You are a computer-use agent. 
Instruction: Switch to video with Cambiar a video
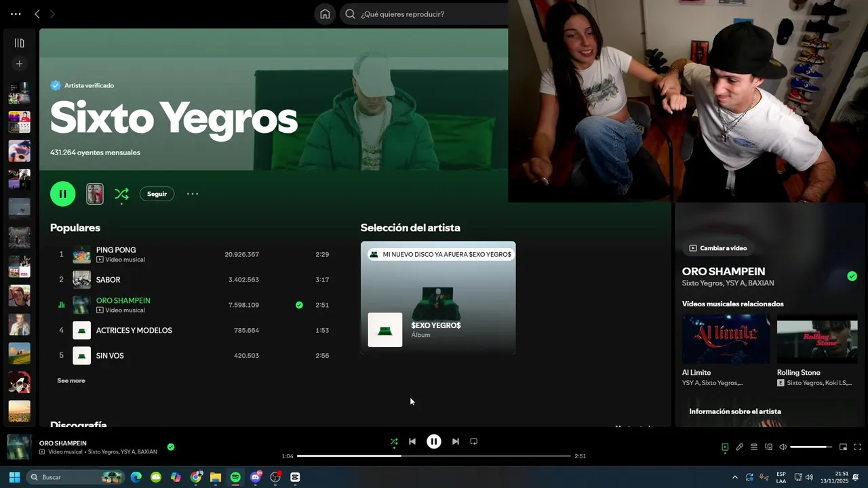[717, 248]
